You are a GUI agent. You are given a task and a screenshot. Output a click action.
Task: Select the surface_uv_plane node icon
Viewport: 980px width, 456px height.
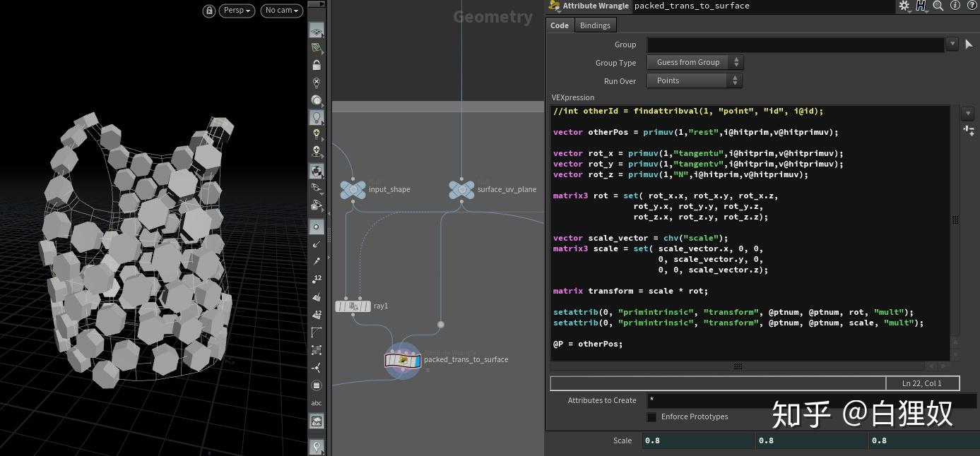461,189
